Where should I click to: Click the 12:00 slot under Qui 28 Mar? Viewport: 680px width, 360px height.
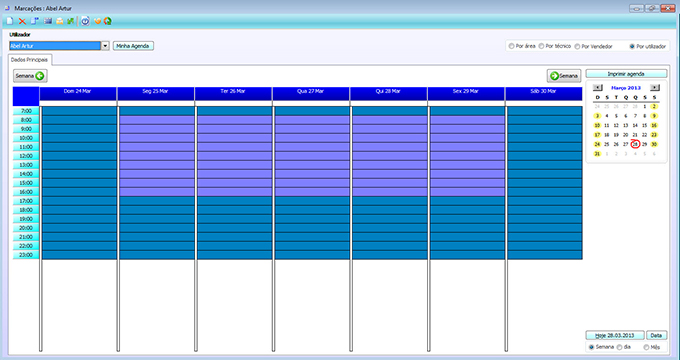click(390, 156)
